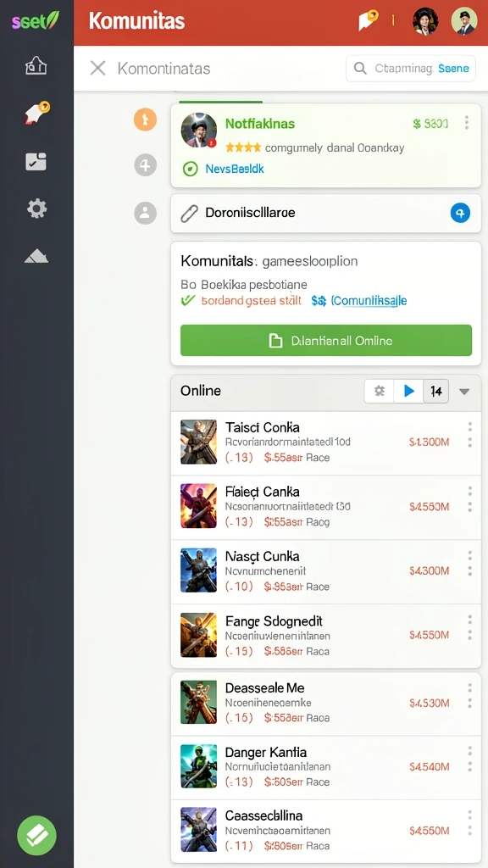Click the Danger Kantia game thumbnail
Image resolution: width=488 pixels, height=868 pixels.
[x=198, y=766]
